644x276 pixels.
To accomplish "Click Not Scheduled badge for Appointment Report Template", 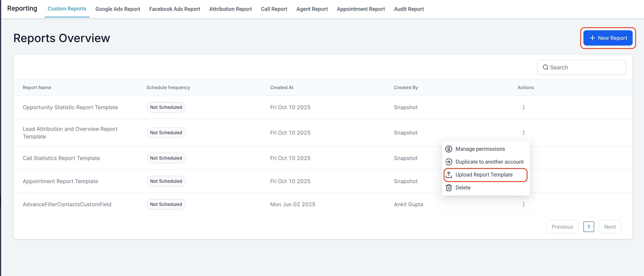I will click(166, 181).
